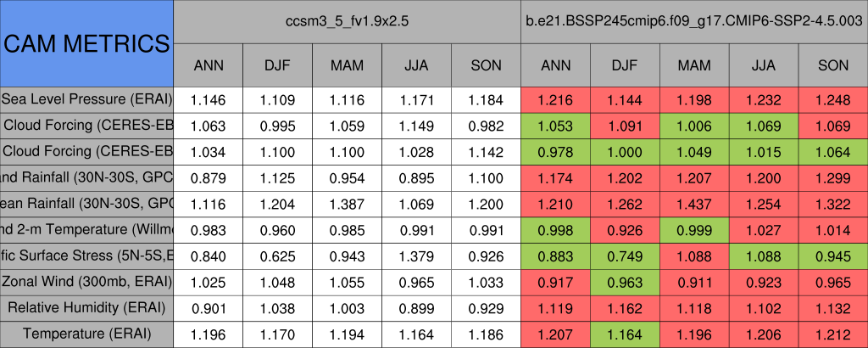Click ANN column header under ccsm3_5_fv1.9x2.5
Screen dimensions: 868x348
pos(209,65)
